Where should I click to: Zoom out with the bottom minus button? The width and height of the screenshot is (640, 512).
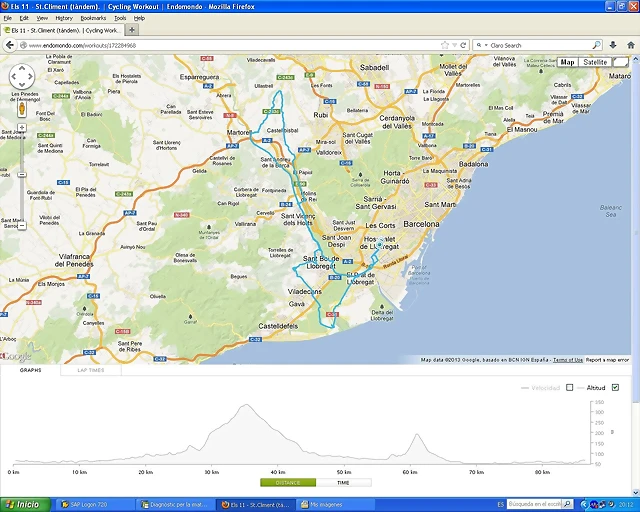22,225
